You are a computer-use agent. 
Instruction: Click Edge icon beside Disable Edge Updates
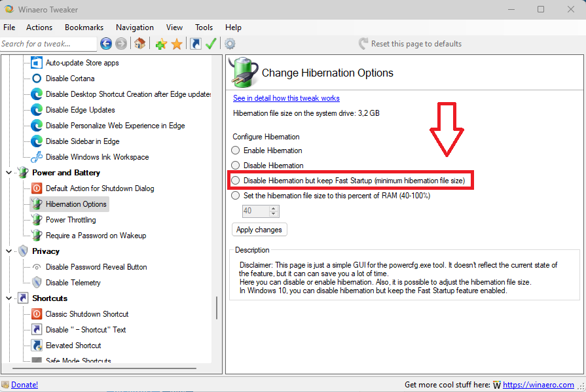point(37,110)
